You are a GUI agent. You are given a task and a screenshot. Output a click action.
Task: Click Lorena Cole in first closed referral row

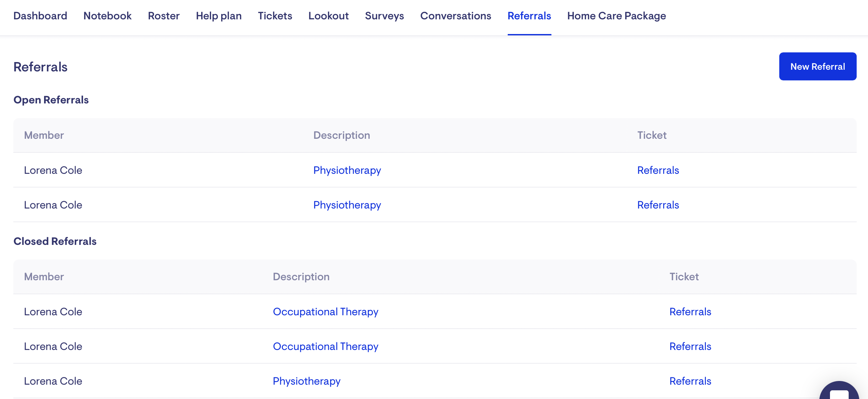coord(53,312)
